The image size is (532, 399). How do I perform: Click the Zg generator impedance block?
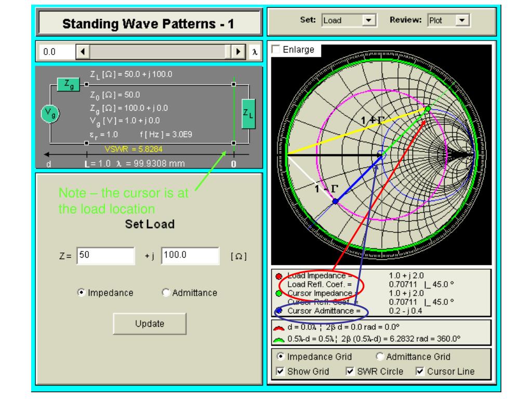[69, 84]
